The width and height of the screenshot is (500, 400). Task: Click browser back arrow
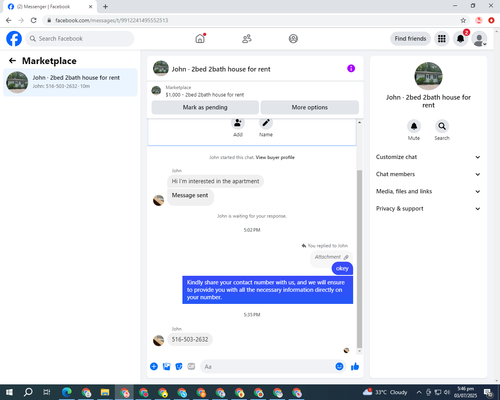pos(9,20)
